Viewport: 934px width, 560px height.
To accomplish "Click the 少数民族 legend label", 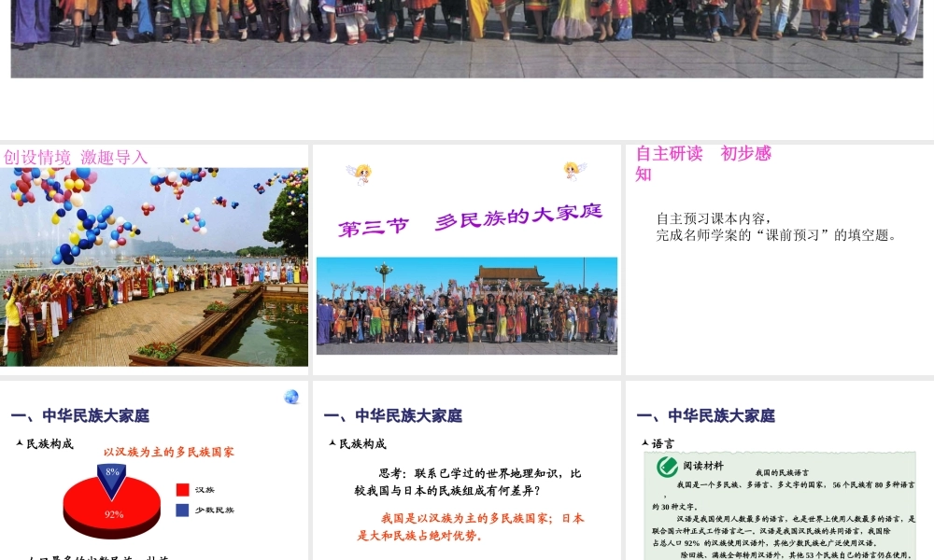I will click(x=215, y=510).
